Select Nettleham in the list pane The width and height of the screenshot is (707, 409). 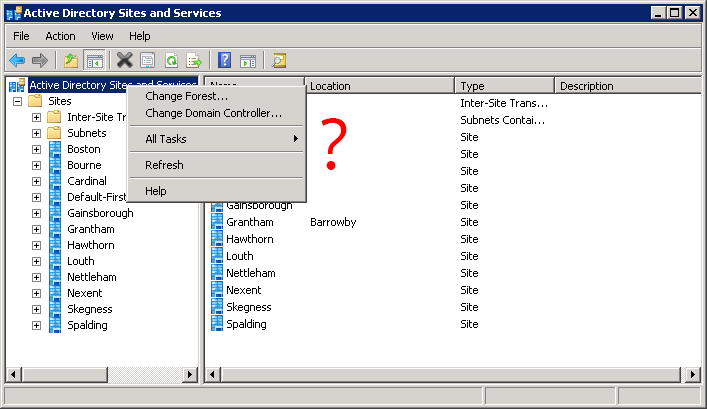pos(251,273)
